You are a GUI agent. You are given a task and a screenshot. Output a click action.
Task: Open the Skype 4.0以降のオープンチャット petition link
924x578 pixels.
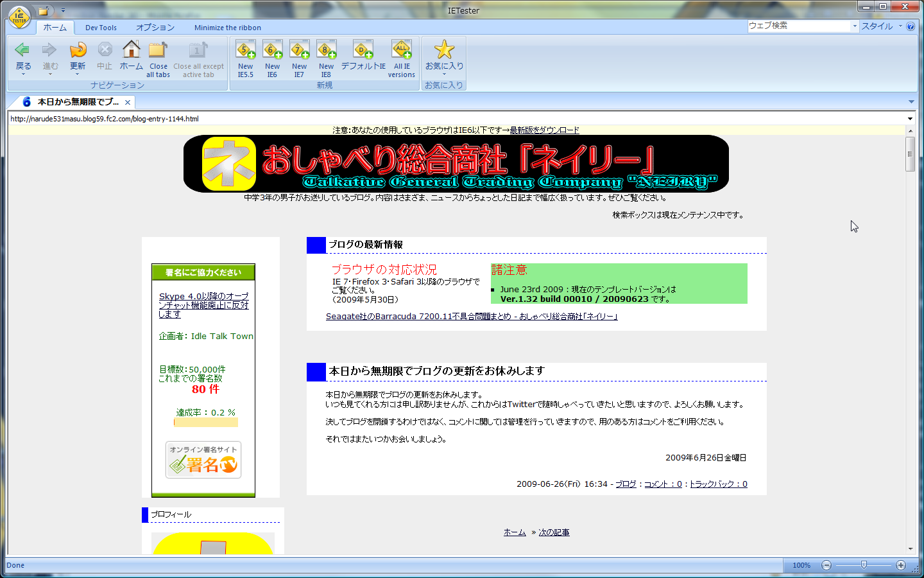point(203,305)
